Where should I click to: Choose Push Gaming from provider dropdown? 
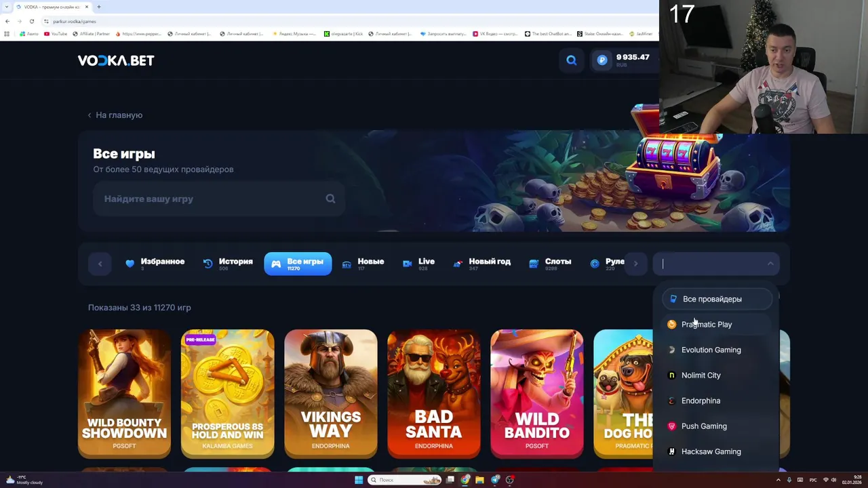point(717,426)
